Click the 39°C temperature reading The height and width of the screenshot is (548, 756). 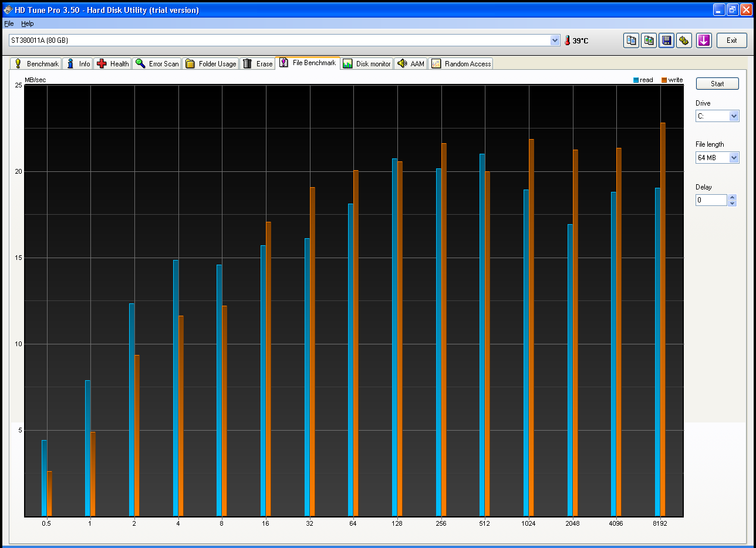[580, 40]
